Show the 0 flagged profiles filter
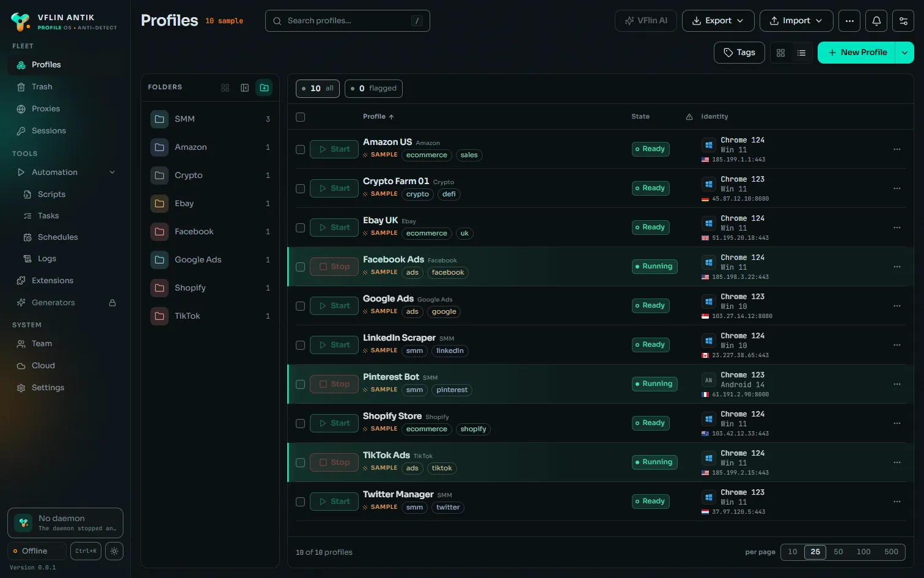The width and height of the screenshot is (924, 578). tap(373, 89)
